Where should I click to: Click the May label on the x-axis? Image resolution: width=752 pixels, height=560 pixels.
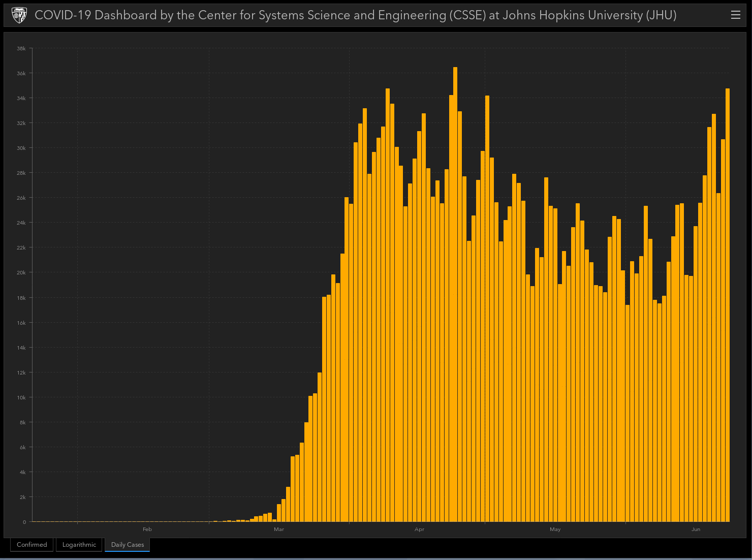pos(555,530)
